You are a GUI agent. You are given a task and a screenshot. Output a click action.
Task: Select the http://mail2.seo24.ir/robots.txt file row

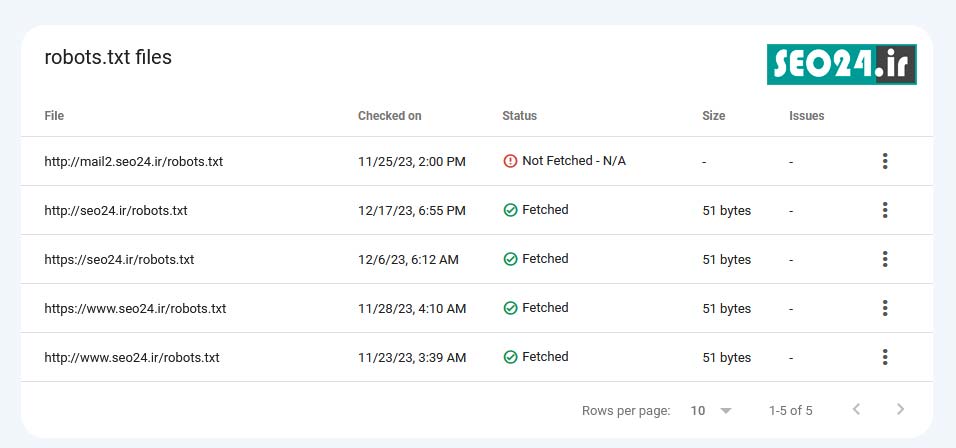tap(477, 162)
